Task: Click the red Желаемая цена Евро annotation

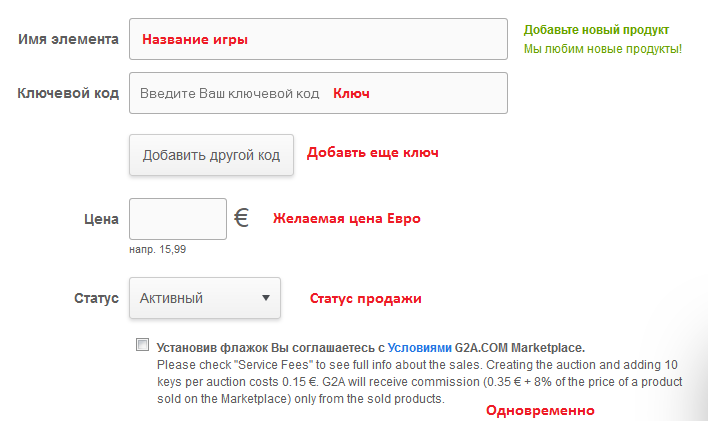Action: 347,219
